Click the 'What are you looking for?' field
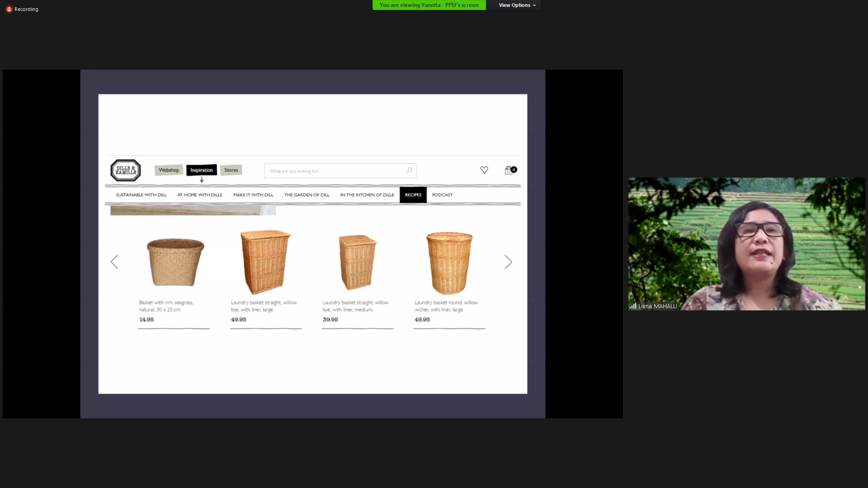The height and width of the screenshot is (488, 868). 336,171
